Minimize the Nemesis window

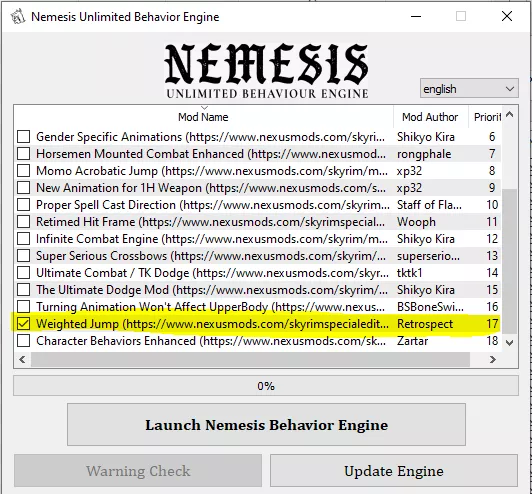click(416, 16)
